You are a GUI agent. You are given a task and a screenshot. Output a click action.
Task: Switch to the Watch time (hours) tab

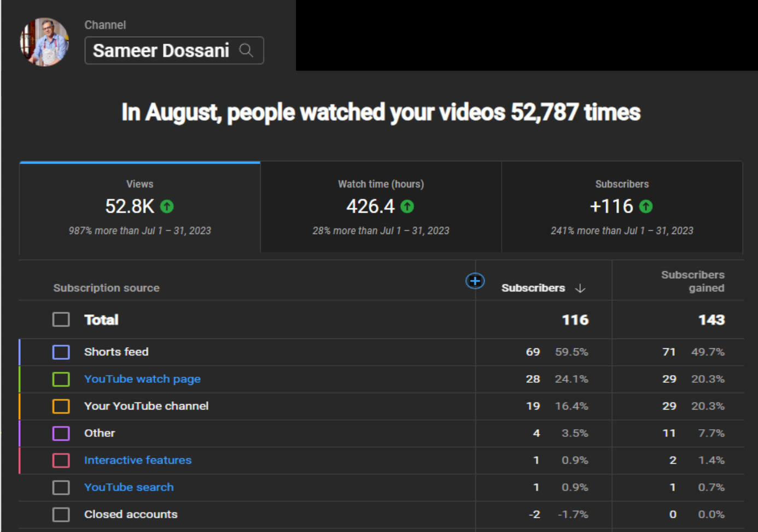pyautogui.click(x=381, y=207)
